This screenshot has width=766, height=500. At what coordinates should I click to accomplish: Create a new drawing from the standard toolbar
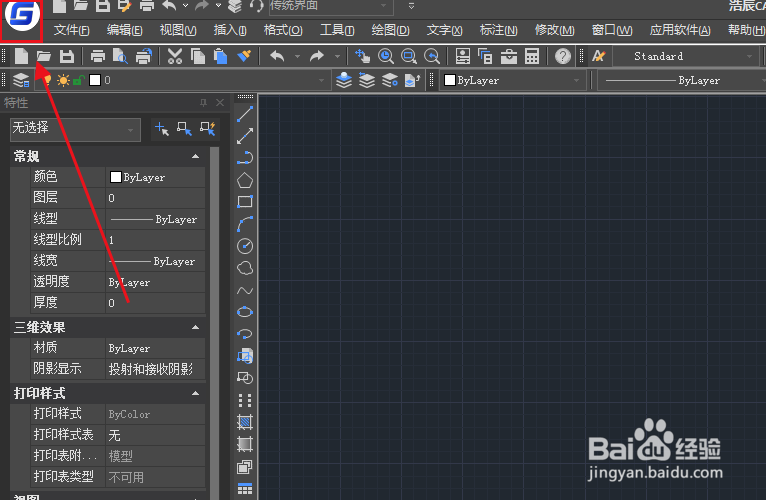click(21, 56)
